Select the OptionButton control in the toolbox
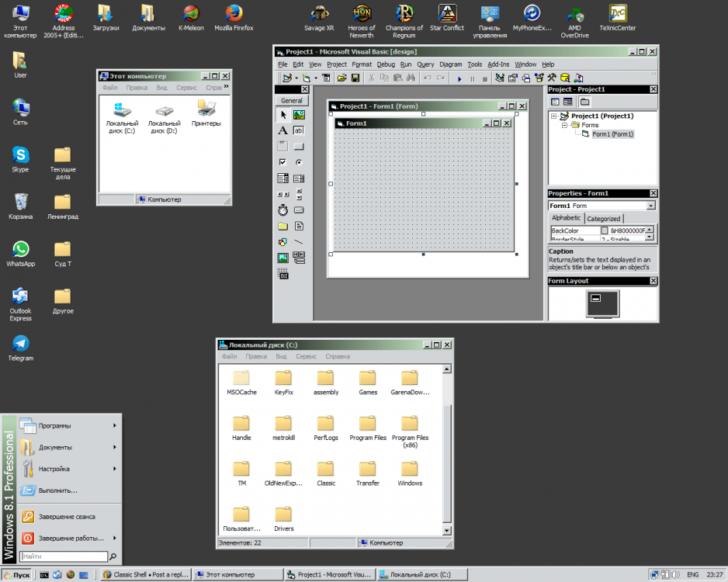 (x=299, y=162)
